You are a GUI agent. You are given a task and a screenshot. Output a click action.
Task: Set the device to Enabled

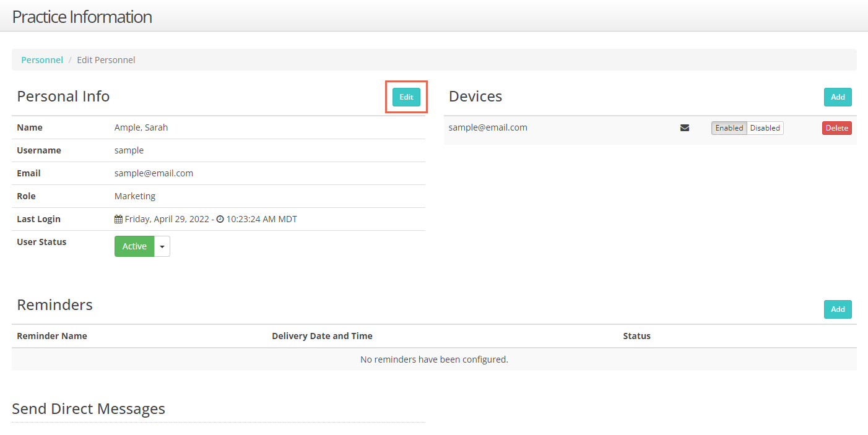729,128
